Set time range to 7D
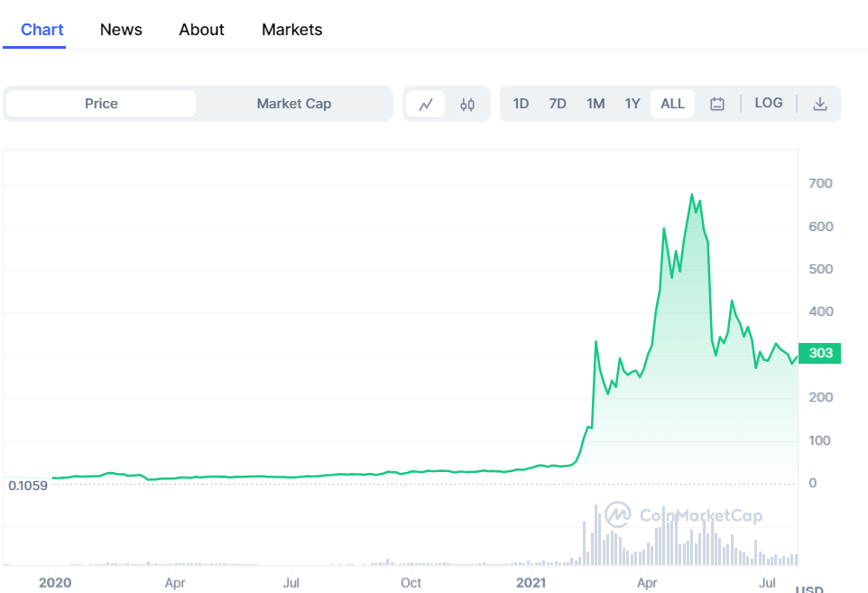The height and width of the screenshot is (593, 868). [x=558, y=104]
